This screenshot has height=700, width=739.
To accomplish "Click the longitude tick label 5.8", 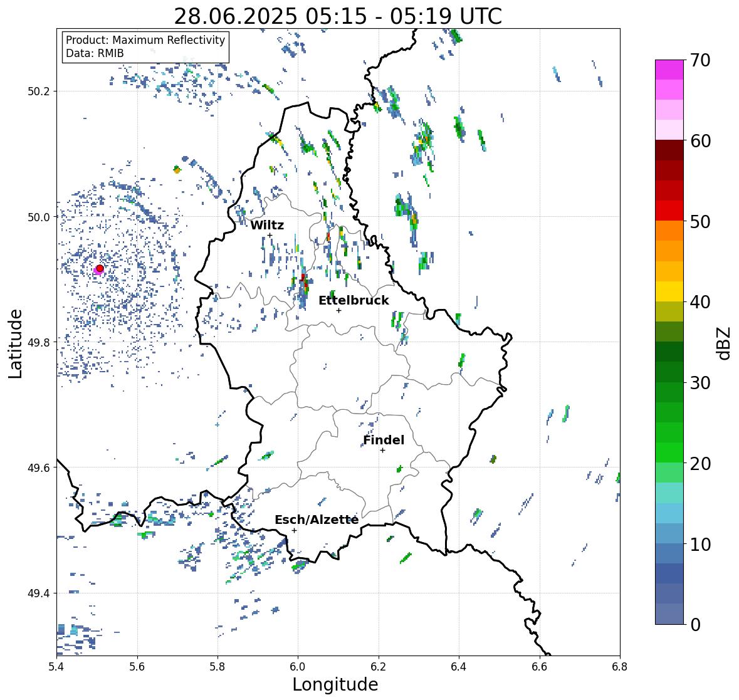I will coord(218,667).
